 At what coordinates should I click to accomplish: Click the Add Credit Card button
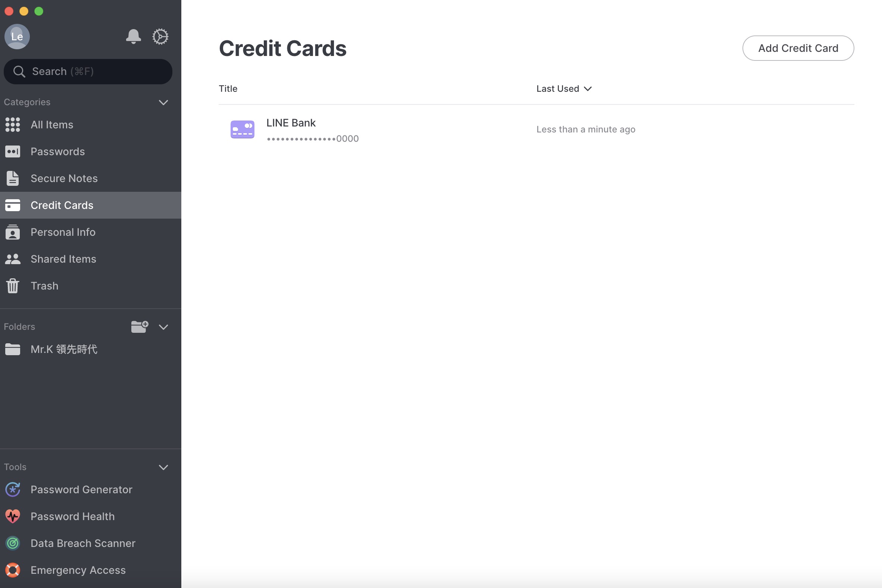798,48
